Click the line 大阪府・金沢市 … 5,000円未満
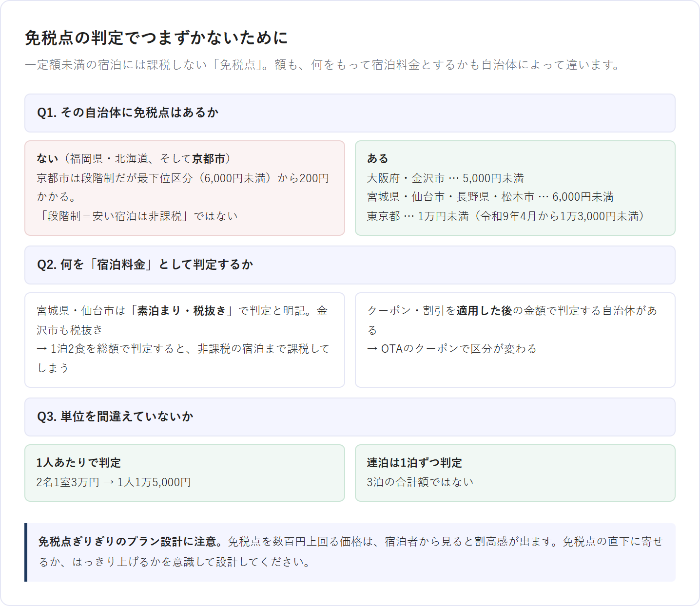 tap(446, 178)
